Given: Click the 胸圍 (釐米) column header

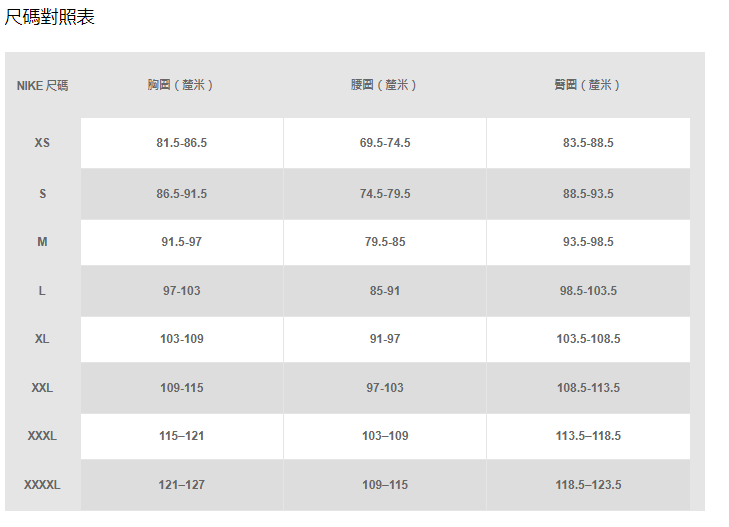Looking at the screenshot, I should pos(181,85).
